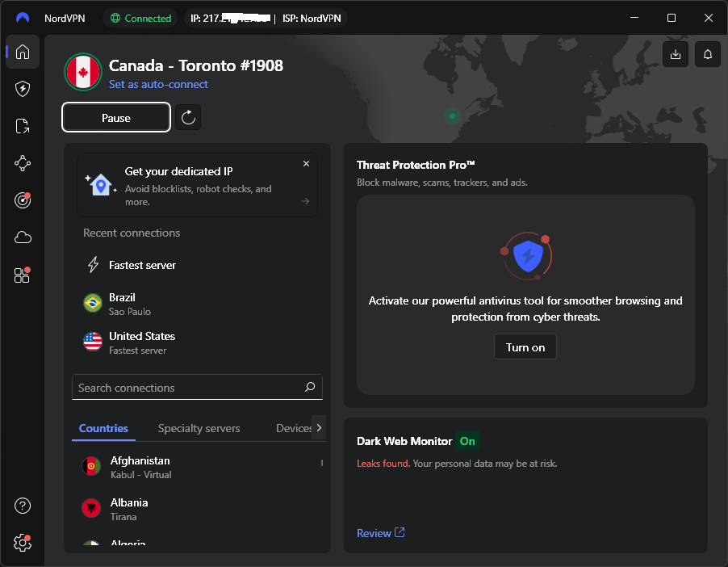Viewport: 728px width, 567px height.
Task: Open the help question mark icon
Action: [x=23, y=506]
